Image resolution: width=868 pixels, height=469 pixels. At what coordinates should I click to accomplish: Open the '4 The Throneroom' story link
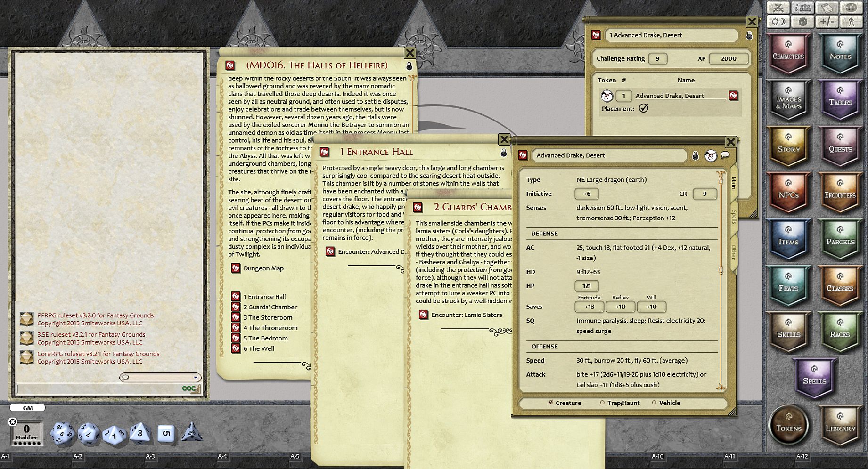(x=236, y=328)
